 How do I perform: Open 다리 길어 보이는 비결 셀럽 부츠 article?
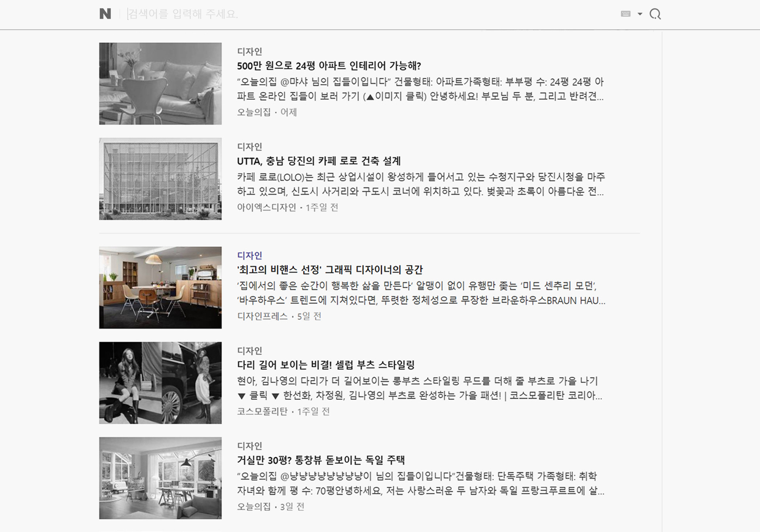click(326, 365)
